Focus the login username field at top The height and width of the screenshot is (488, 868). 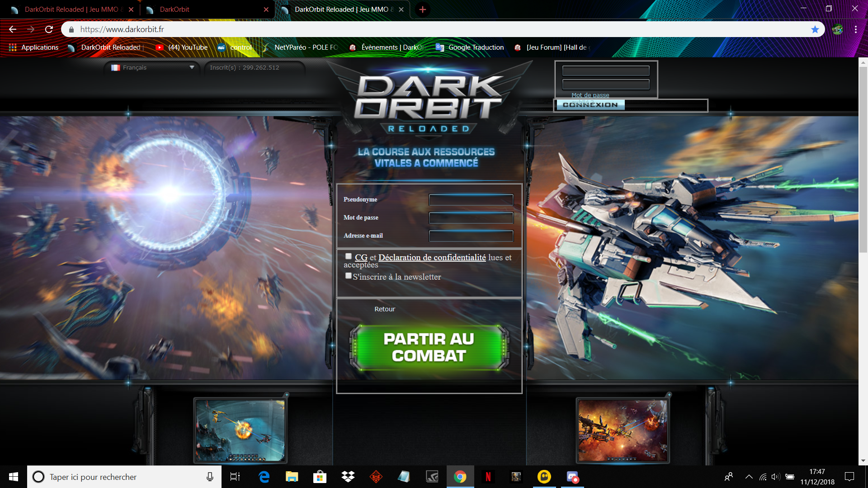click(x=606, y=71)
